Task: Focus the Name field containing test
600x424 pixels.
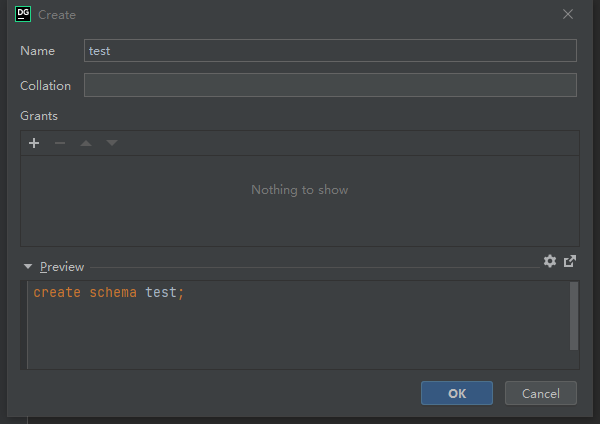Action: point(330,51)
